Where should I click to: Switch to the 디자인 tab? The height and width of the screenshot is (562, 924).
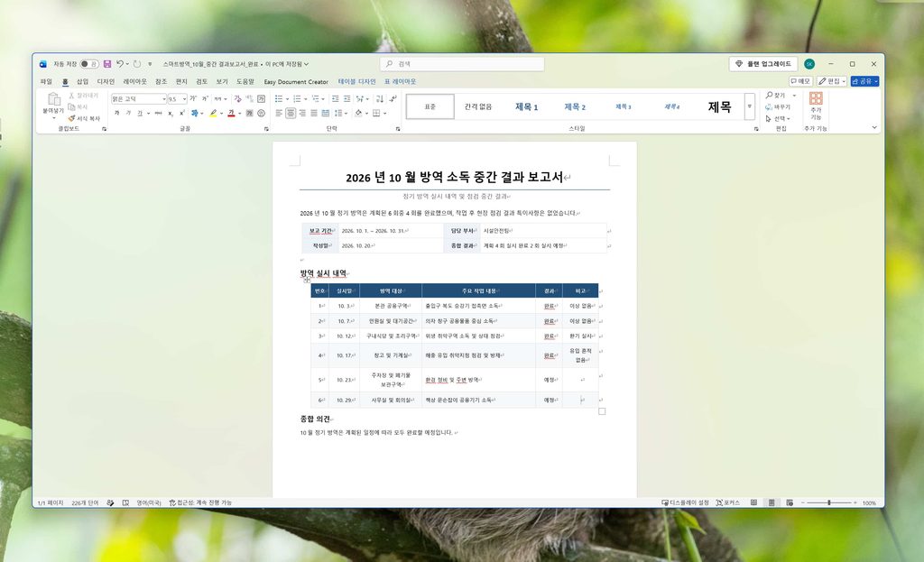pos(106,81)
